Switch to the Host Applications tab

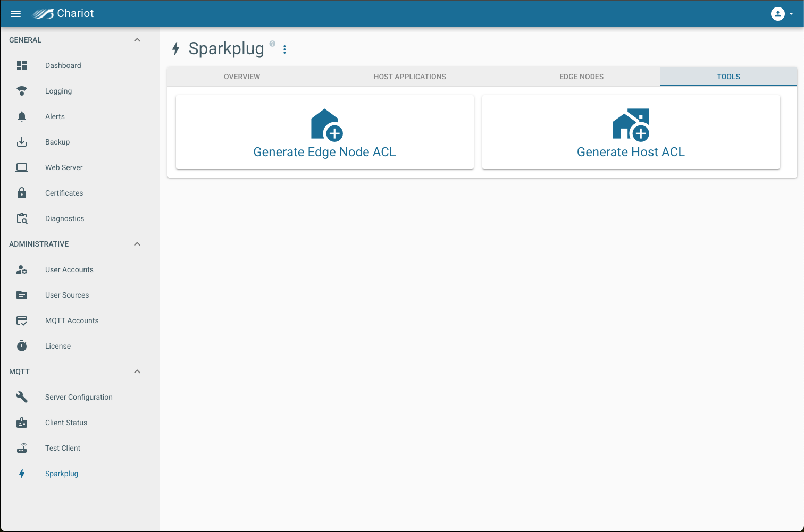[410, 77]
